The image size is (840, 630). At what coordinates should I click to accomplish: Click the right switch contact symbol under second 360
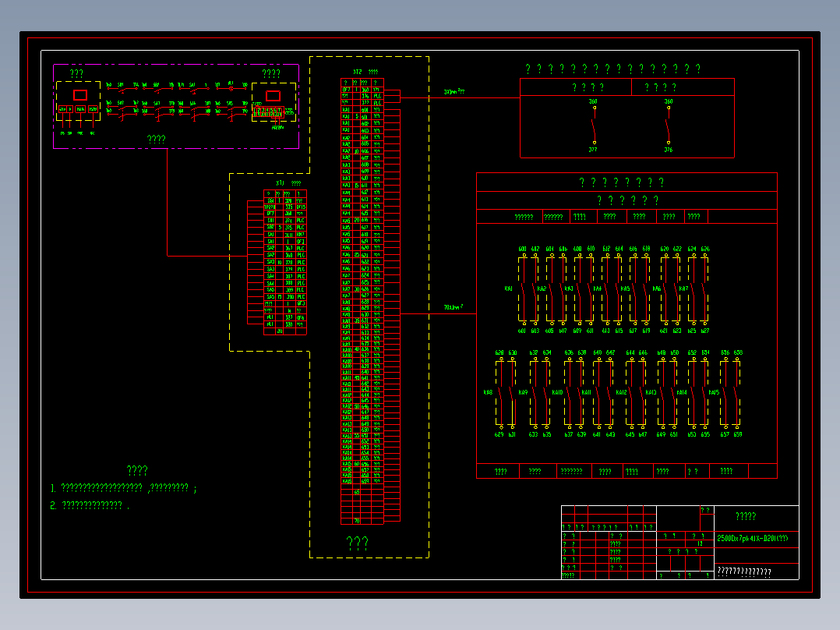click(668, 126)
